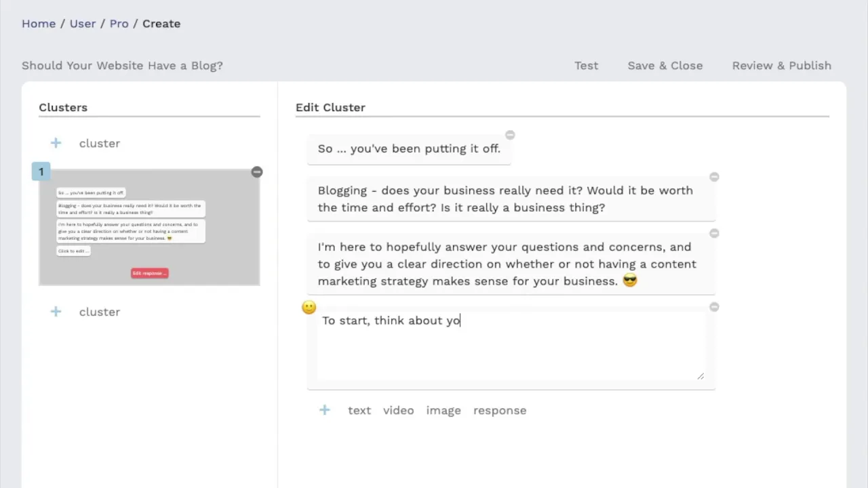Click plus icon below cluster 1 thumbnail
Image resolution: width=868 pixels, height=488 pixels.
pos(56,312)
